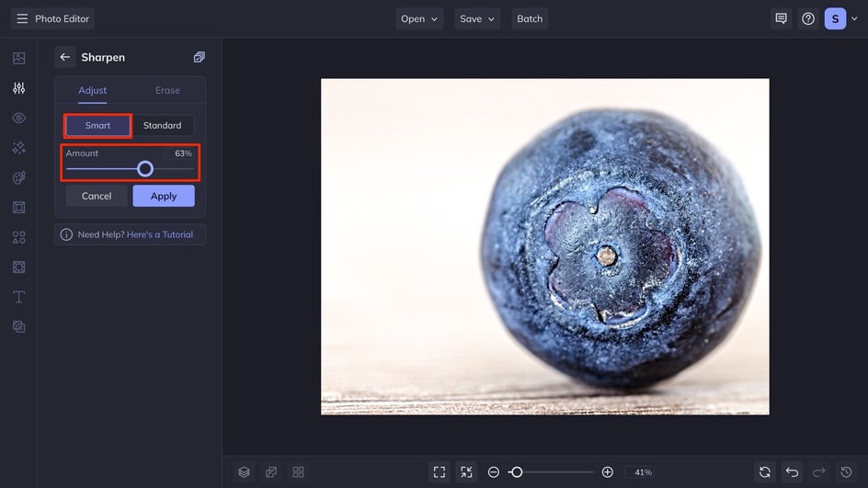Expand the Save dropdown

click(x=477, y=18)
